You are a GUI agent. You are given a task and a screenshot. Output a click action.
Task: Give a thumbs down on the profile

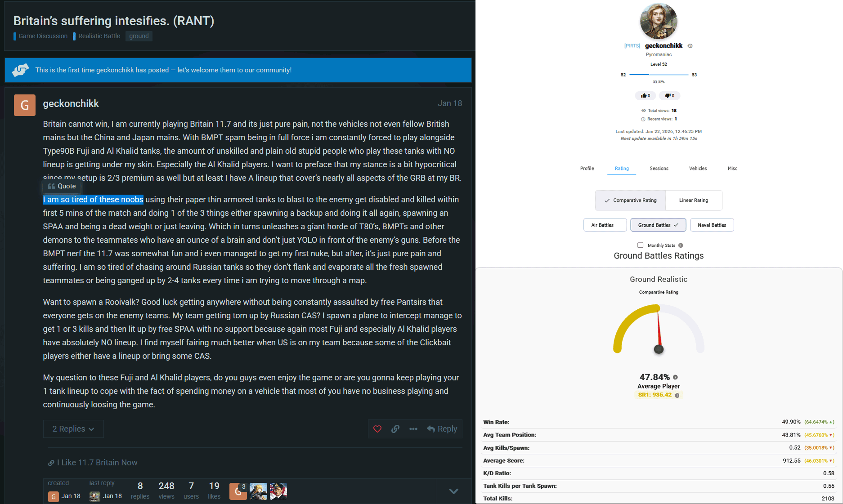point(669,95)
